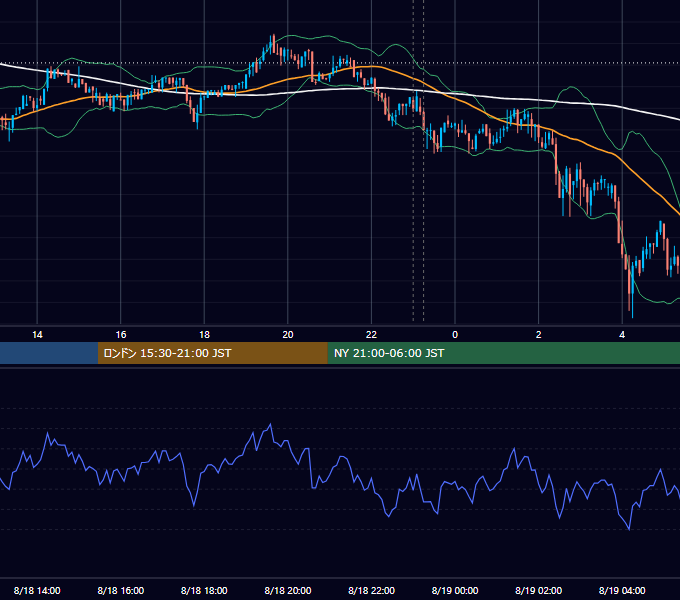
Task: Click the 0 hour label on upper axis
Action: pyautogui.click(x=455, y=335)
